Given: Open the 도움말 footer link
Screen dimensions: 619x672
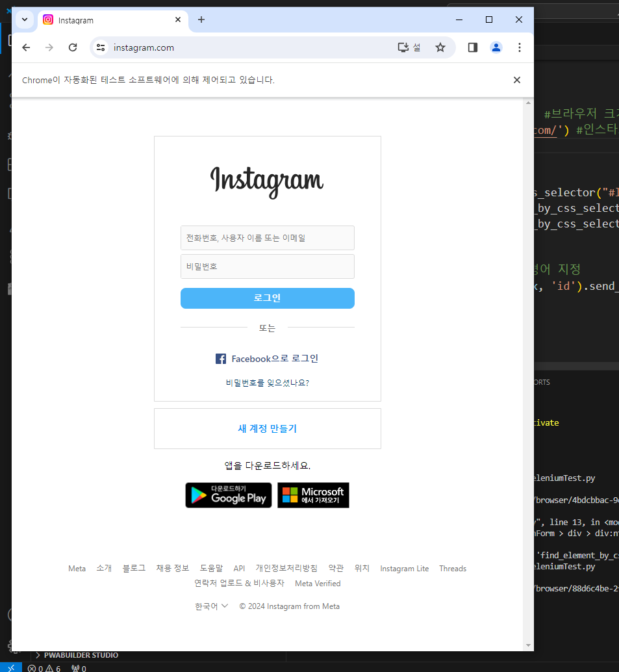Looking at the screenshot, I should coord(212,568).
